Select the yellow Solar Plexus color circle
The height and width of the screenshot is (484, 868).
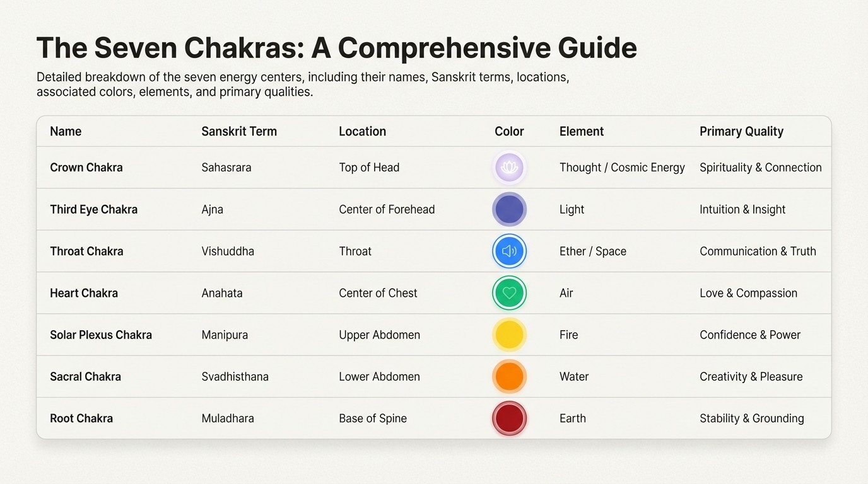tap(509, 335)
